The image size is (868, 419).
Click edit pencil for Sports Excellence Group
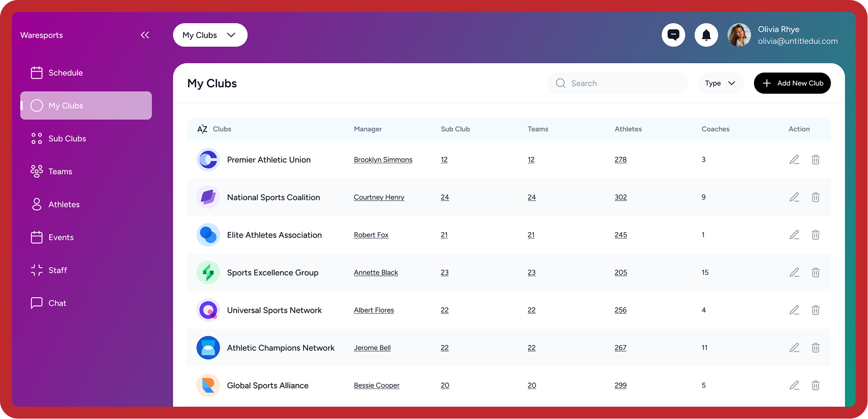tap(794, 273)
